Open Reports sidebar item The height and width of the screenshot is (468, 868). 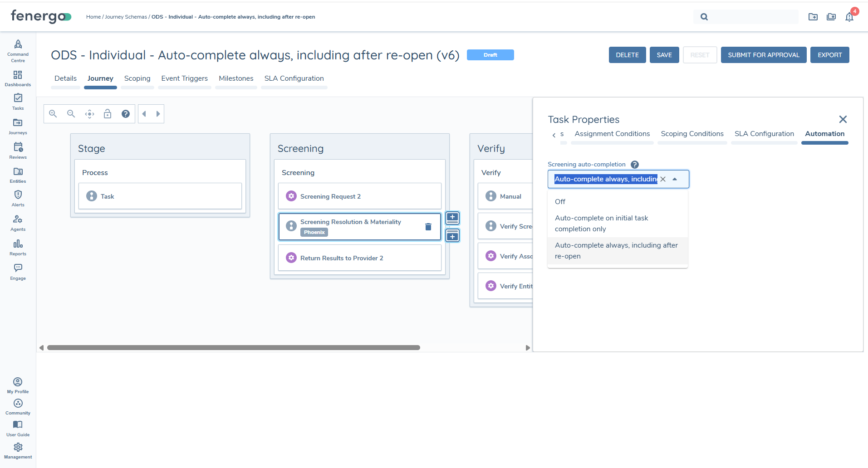[x=18, y=248]
